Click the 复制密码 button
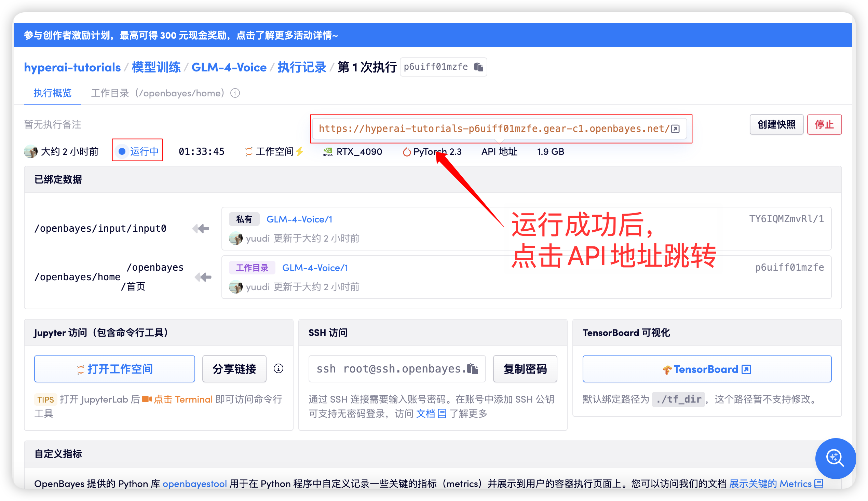This screenshot has width=868, height=501. point(525,369)
